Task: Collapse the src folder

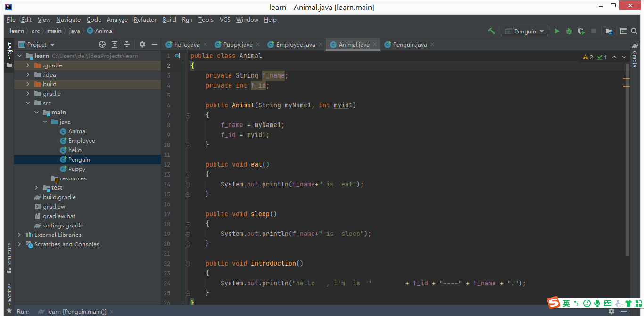Action: (28, 103)
